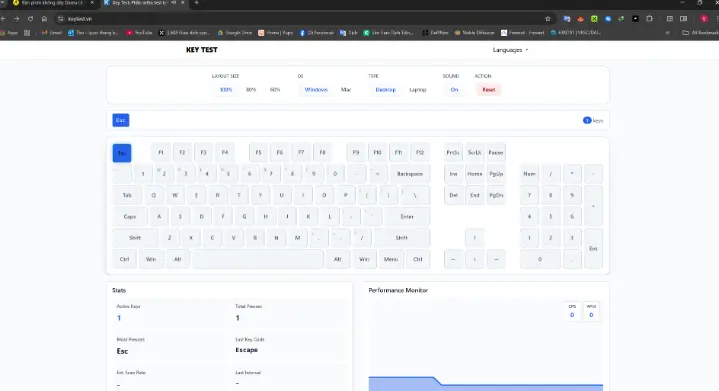Click the Num lock key
Viewport: 719px width, 391px height.
coord(529,174)
